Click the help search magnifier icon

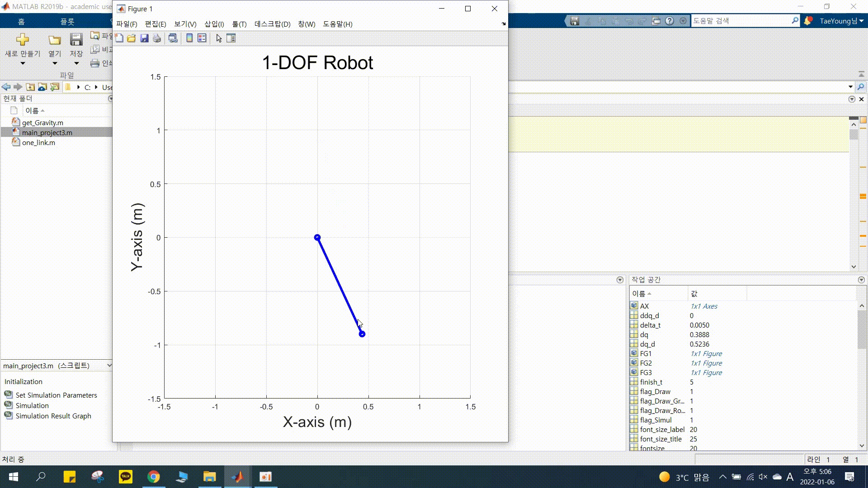pyautogui.click(x=795, y=20)
